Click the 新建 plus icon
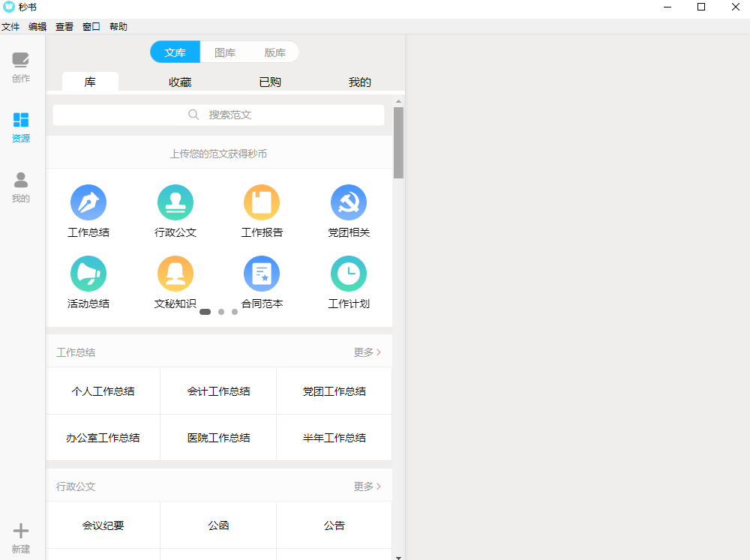750x560 pixels. click(21, 532)
